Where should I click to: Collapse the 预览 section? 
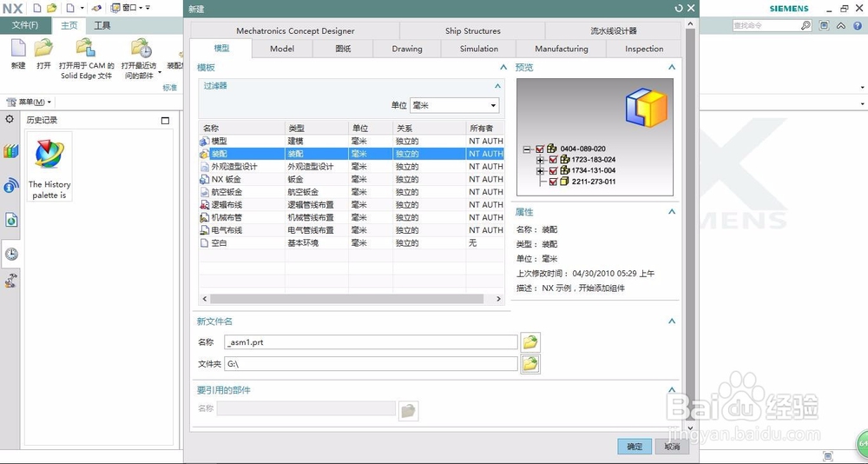[x=672, y=67]
